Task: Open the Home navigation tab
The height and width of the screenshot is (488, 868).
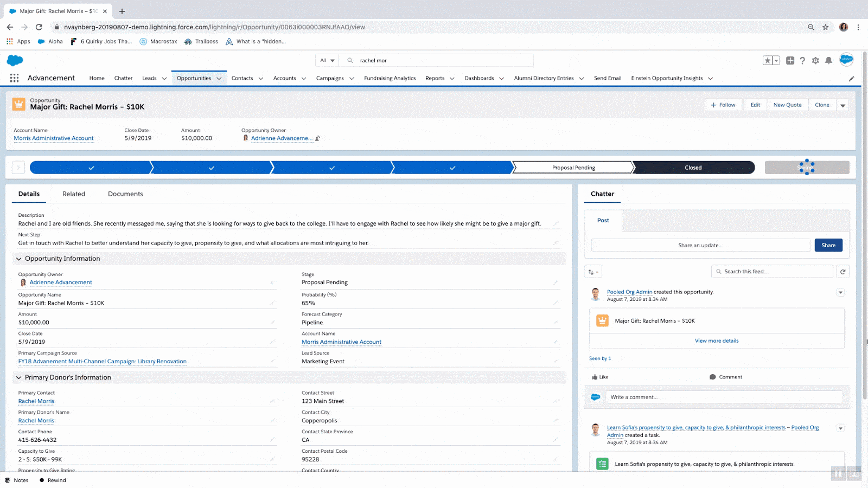Action: click(x=97, y=78)
